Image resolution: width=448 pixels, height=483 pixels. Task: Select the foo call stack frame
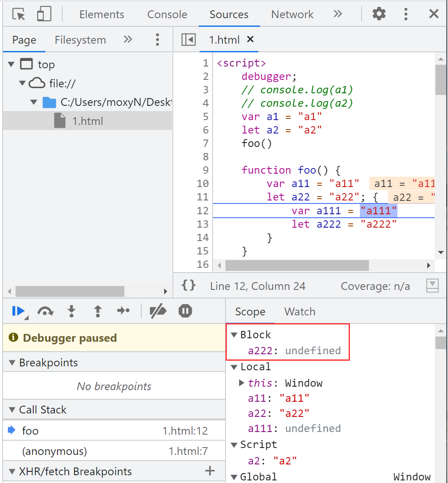[30, 431]
